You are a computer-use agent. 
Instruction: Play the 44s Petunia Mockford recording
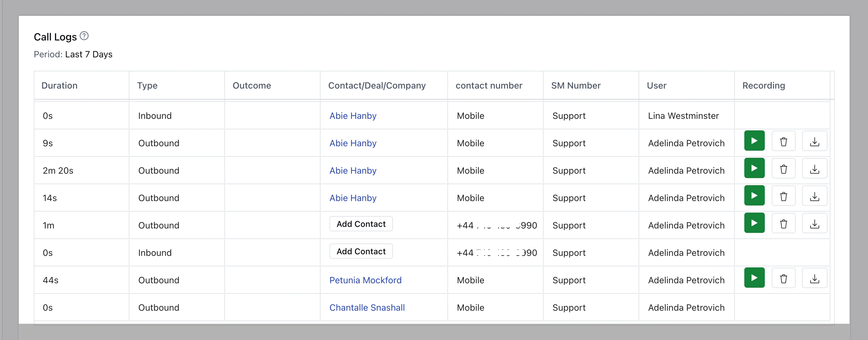pos(754,278)
